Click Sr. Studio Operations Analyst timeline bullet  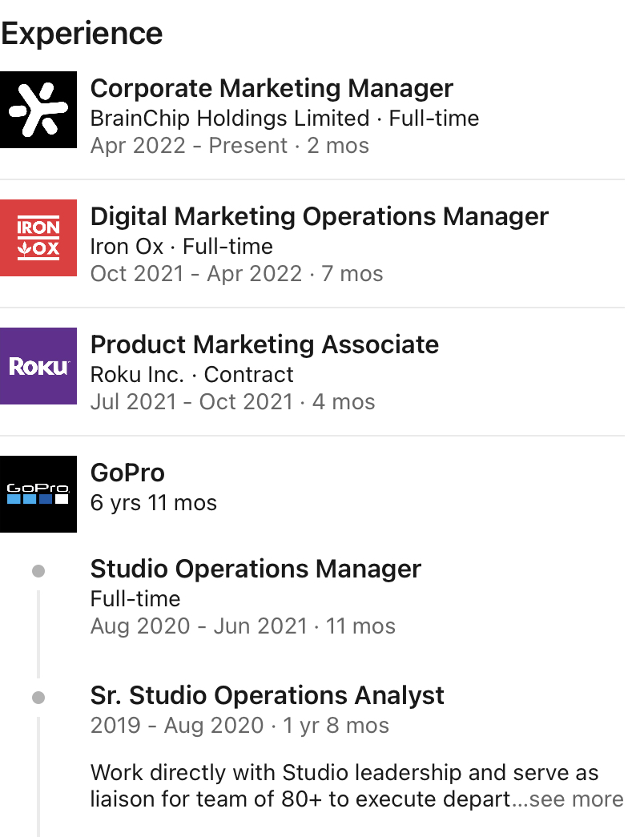pos(38,698)
